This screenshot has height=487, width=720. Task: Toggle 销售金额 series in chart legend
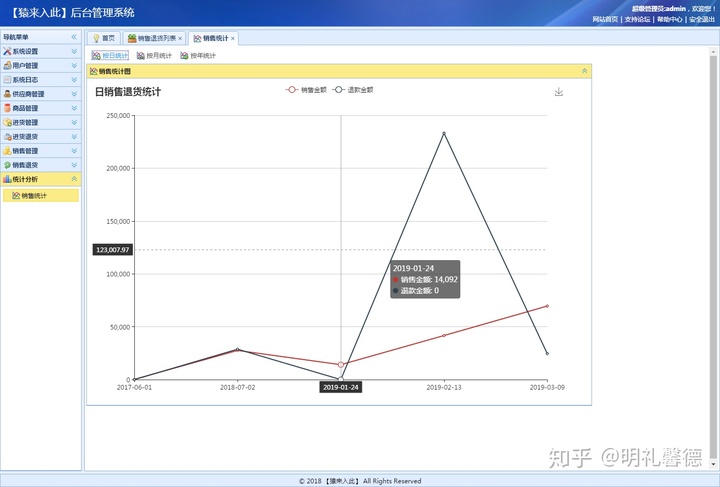pos(306,90)
